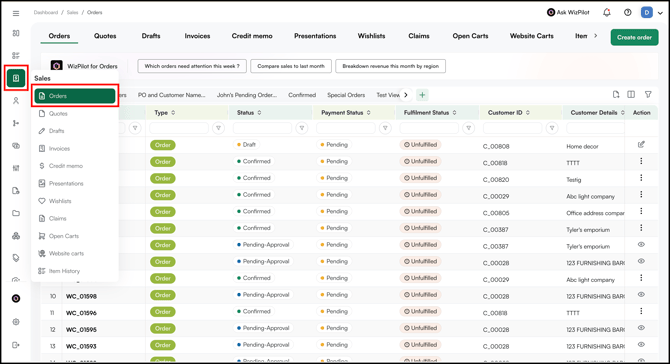Add a new view with plus icon
This screenshot has height=364, width=670.
[422, 95]
